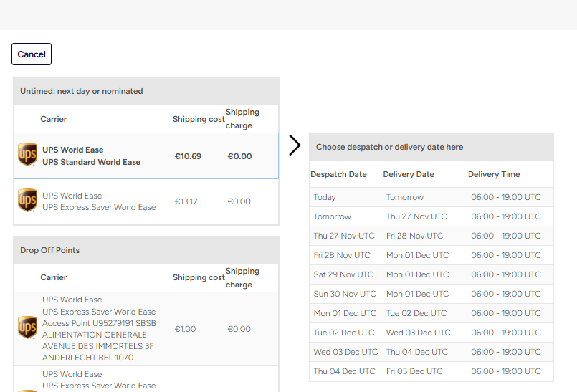
Task: Select UPS Express Saver World Ease untimed option
Action: [146, 201]
